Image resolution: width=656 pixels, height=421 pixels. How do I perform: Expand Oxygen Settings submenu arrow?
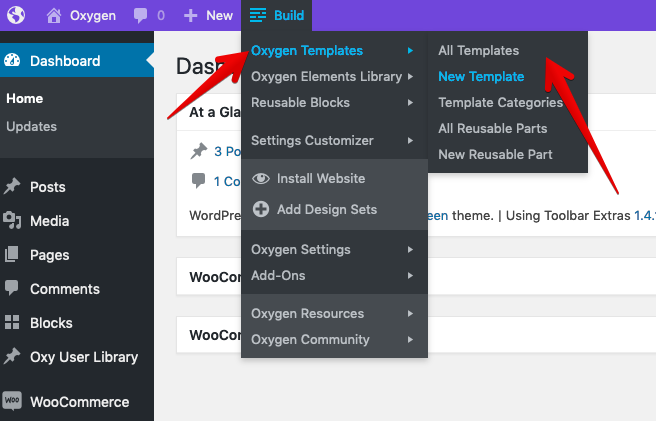tap(410, 250)
